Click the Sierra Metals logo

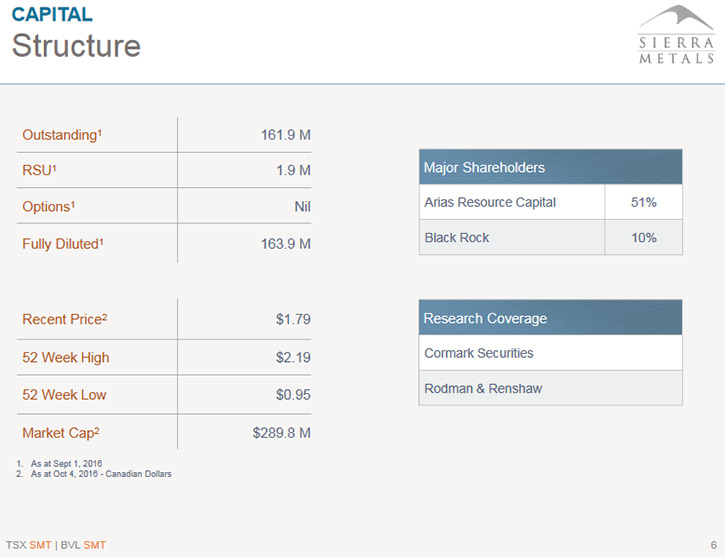pyautogui.click(x=676, y=34)
